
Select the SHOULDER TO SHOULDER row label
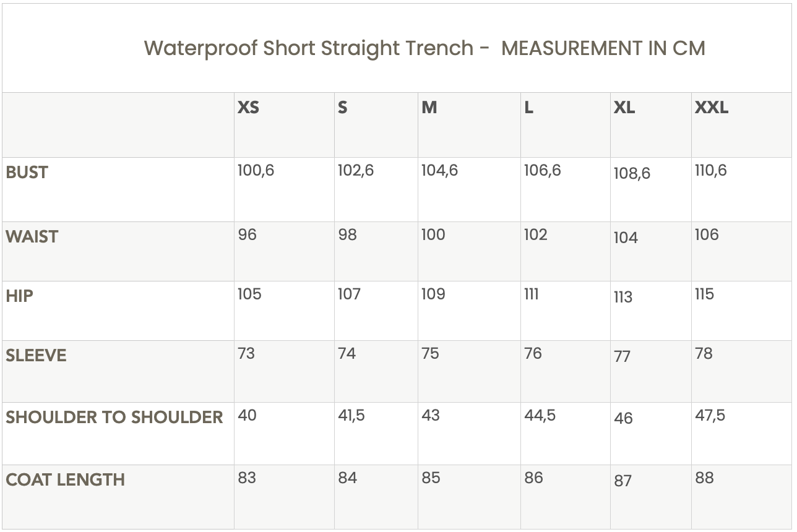click(114, 418)
